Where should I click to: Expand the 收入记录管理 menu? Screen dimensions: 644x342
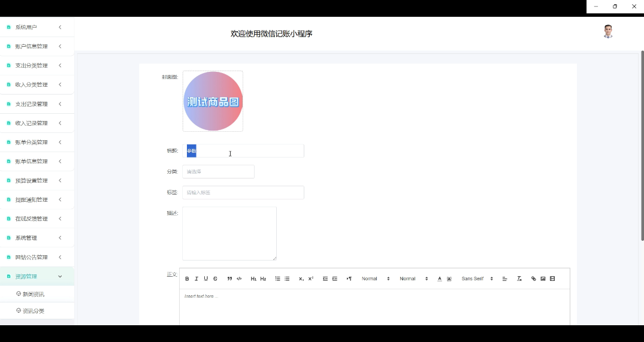[x=37, y=123]
